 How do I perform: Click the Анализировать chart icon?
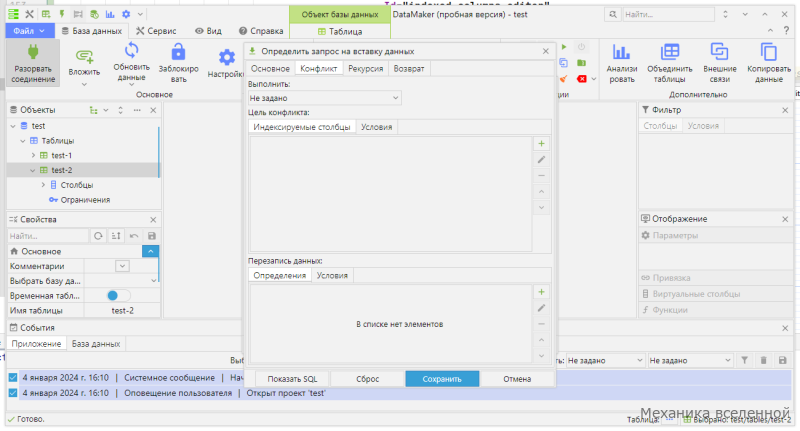pyautogui.click(x=621, y=52)
